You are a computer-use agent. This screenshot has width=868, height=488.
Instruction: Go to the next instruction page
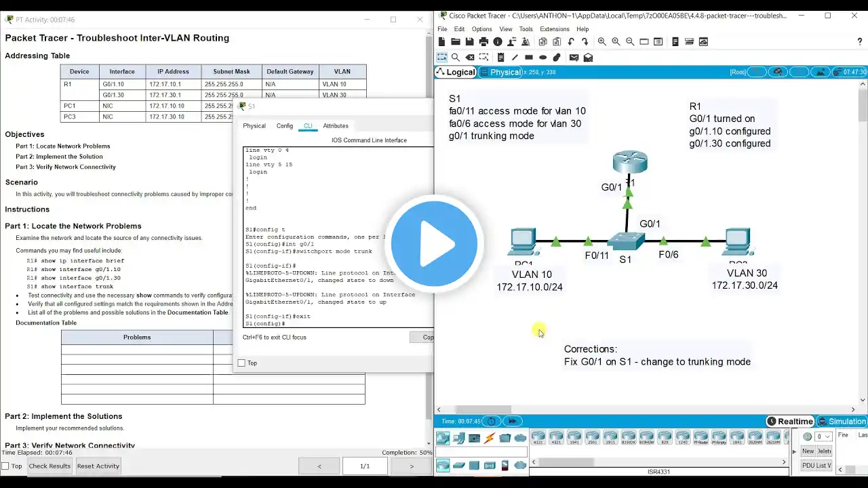pyautogui.click(x=412, y=466)
